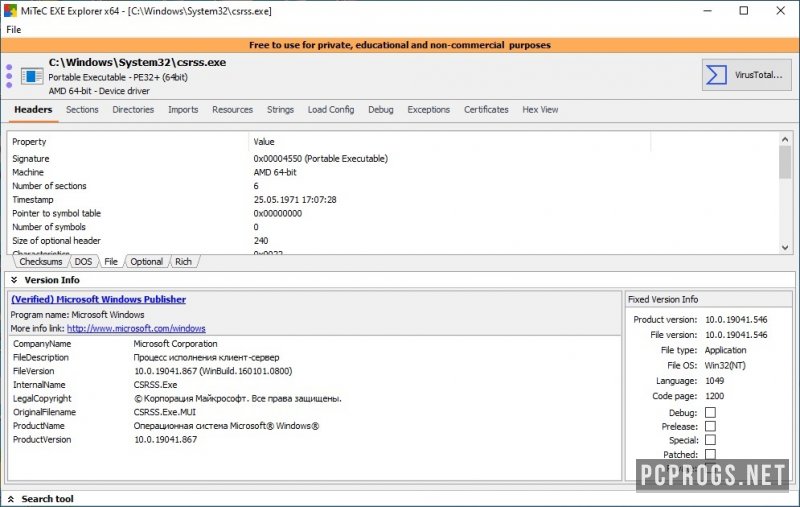Open the Hex View tab
Viewport: 800px width, 507px height.
(540, 110)
